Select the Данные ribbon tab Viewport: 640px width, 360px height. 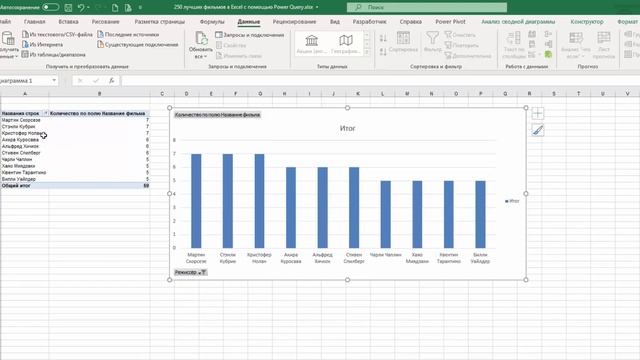pos(249,22)
